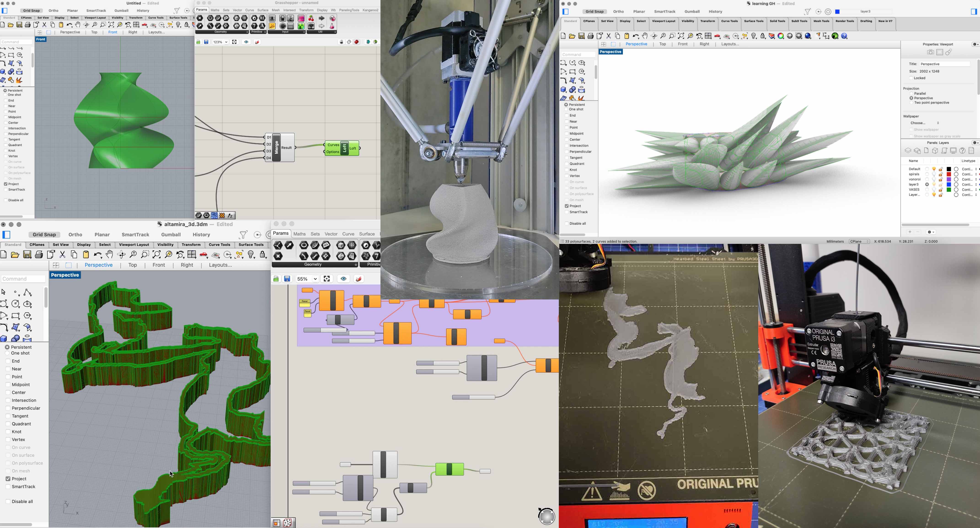Click the stacked layers icon in Panels: Layers
Viewport: 980px width, 528px height.
pyautogui.click(x=908, y=151)
